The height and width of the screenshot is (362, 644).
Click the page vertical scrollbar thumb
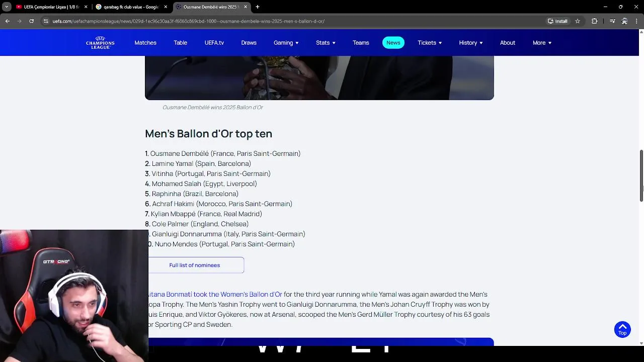pos(641,175)
